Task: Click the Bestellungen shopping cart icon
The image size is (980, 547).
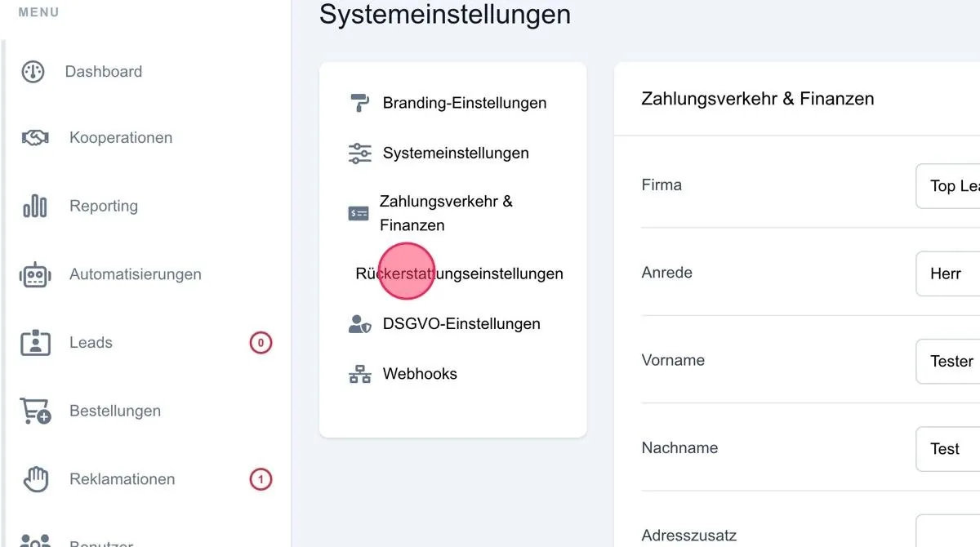Action: [35, 411]
